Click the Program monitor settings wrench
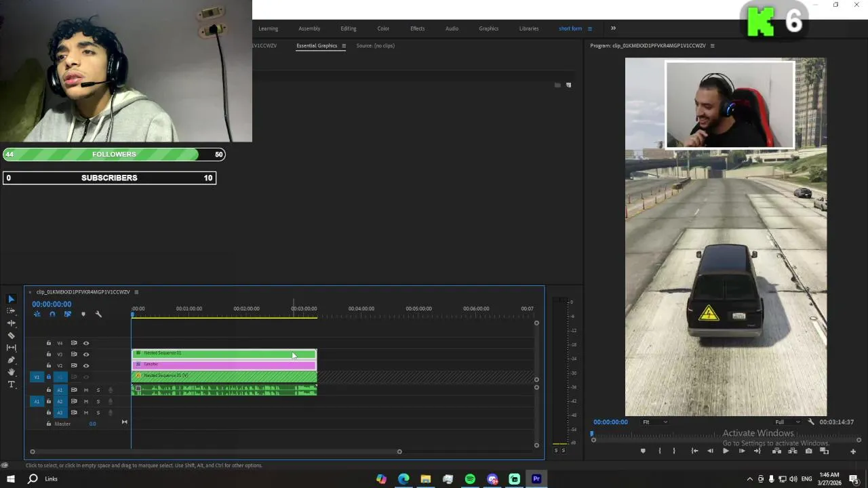The image size is (868, 488). [x=811, y=422]
